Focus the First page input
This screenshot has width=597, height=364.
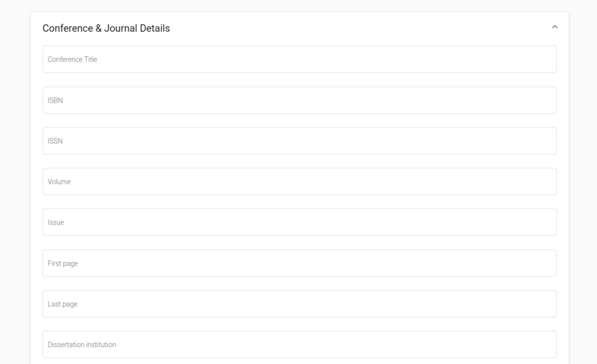tap(299, 263)
